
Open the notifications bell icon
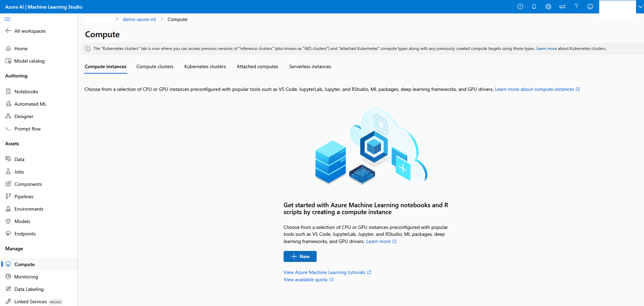534,7
